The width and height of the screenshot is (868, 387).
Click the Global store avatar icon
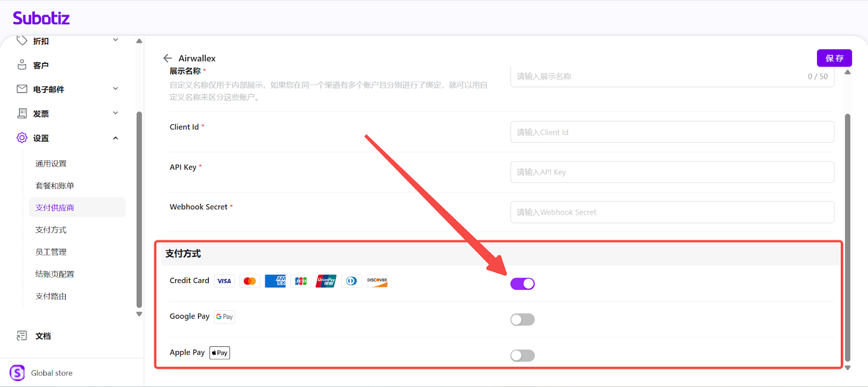pyautogui.click(x=17, y=373)
